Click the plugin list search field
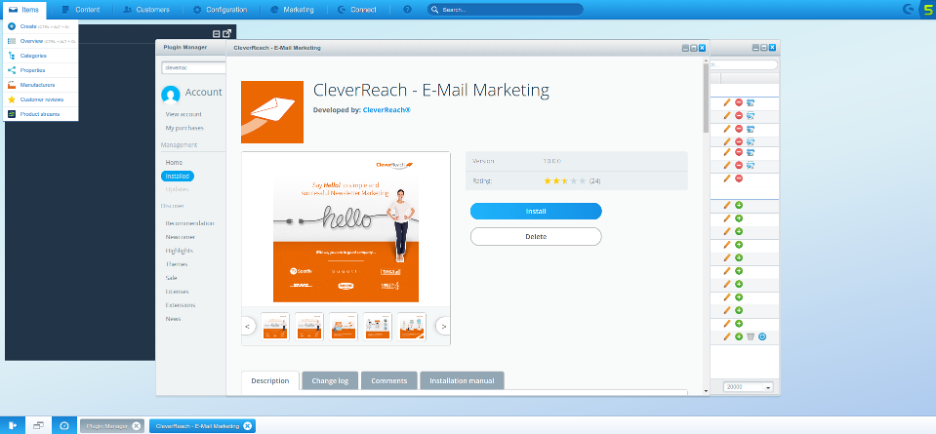Screen dimensions: 936x434 (744, 64)
